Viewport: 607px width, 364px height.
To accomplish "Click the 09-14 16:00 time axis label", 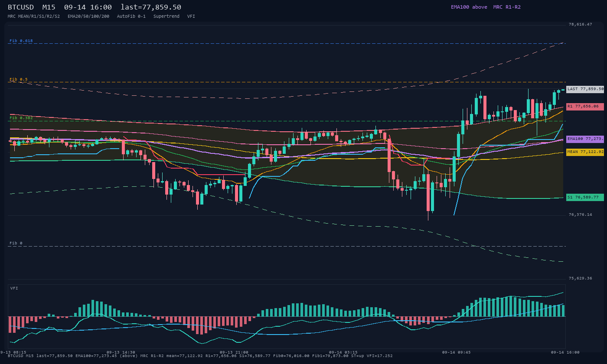I will [565, 352].
